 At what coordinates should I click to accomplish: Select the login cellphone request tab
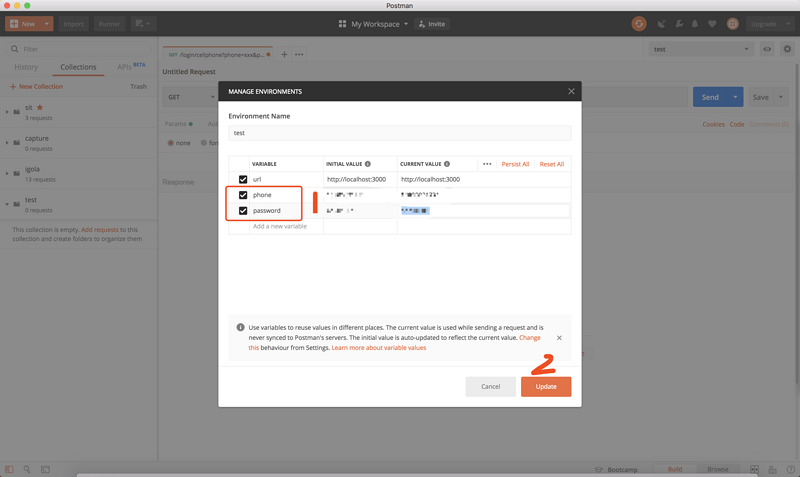[x=219, y=55]
